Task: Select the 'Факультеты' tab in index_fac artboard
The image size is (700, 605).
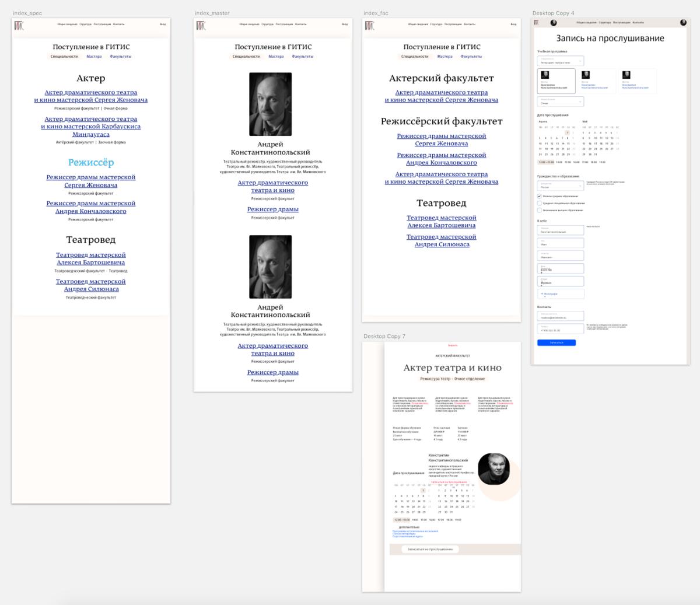Action: [x=471, y=57]
